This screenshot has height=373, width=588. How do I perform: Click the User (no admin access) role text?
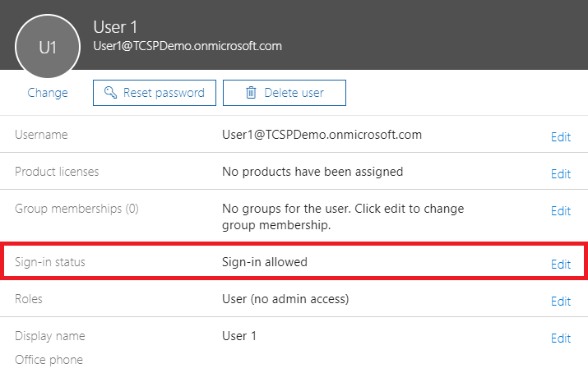coord(285,299)
